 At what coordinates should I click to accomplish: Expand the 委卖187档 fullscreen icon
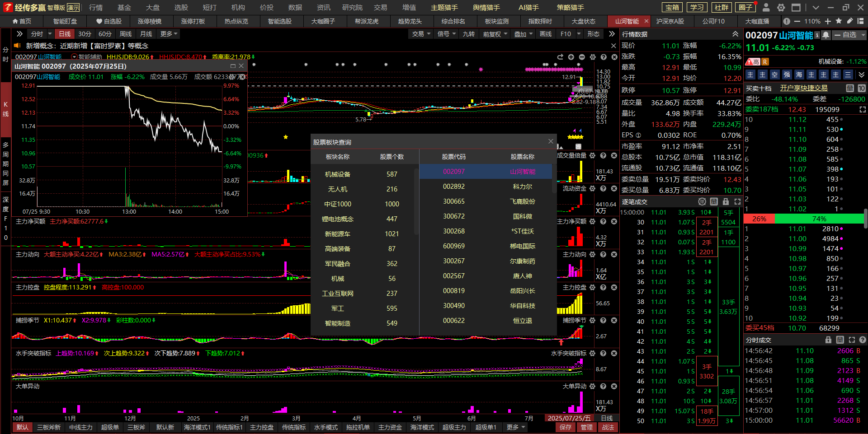click(863, 109)
